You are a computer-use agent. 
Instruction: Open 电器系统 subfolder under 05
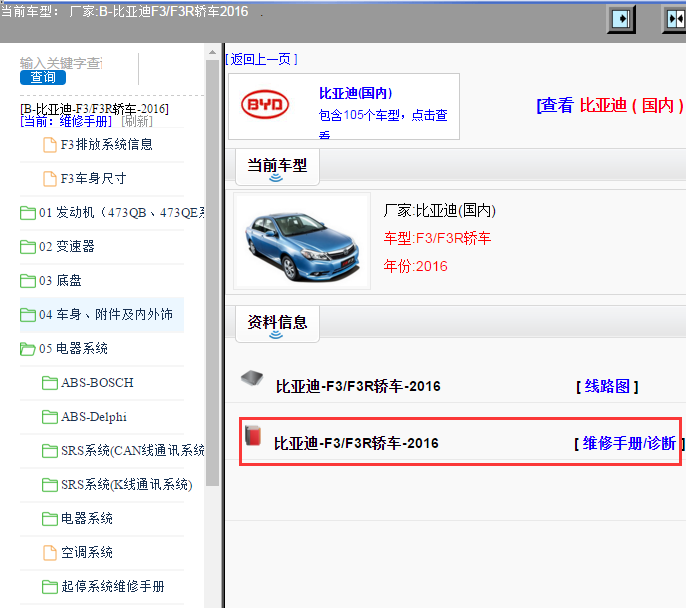(87, 519)
